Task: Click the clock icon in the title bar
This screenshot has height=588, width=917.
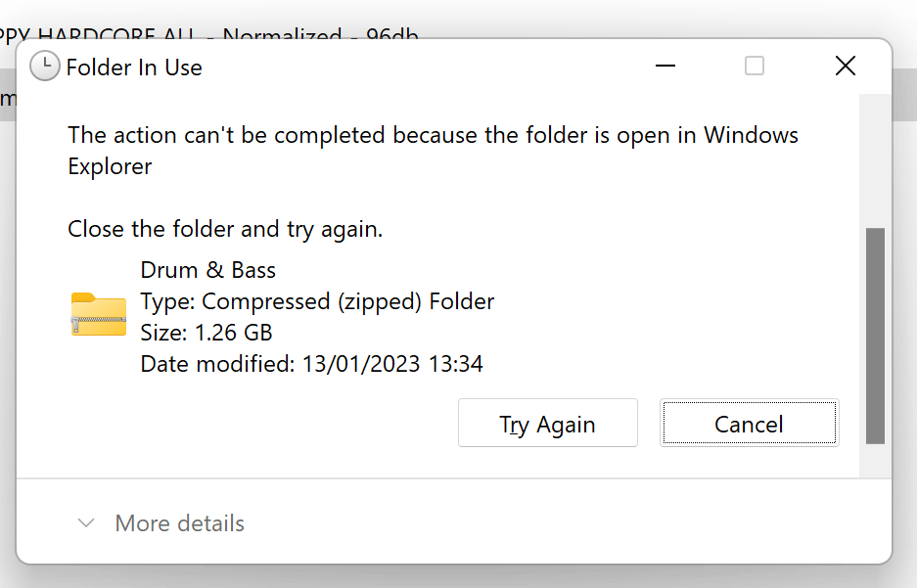Action: (44, 67)
